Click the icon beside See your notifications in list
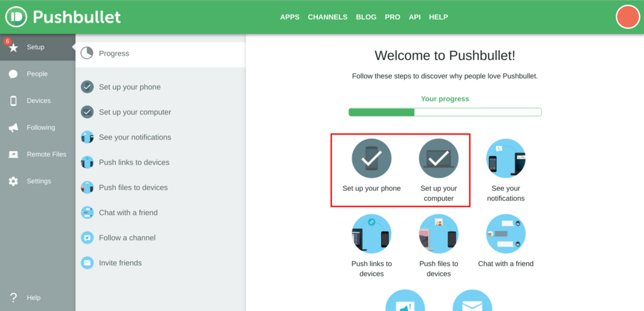Image resolution: width=644 pixels, height=311 pixels. click(87, 137)
